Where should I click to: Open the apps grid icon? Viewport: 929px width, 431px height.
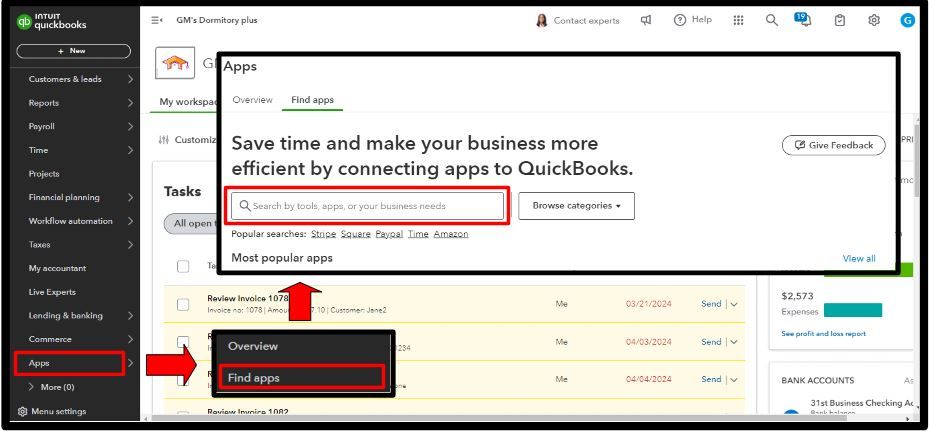pos(738,20)
